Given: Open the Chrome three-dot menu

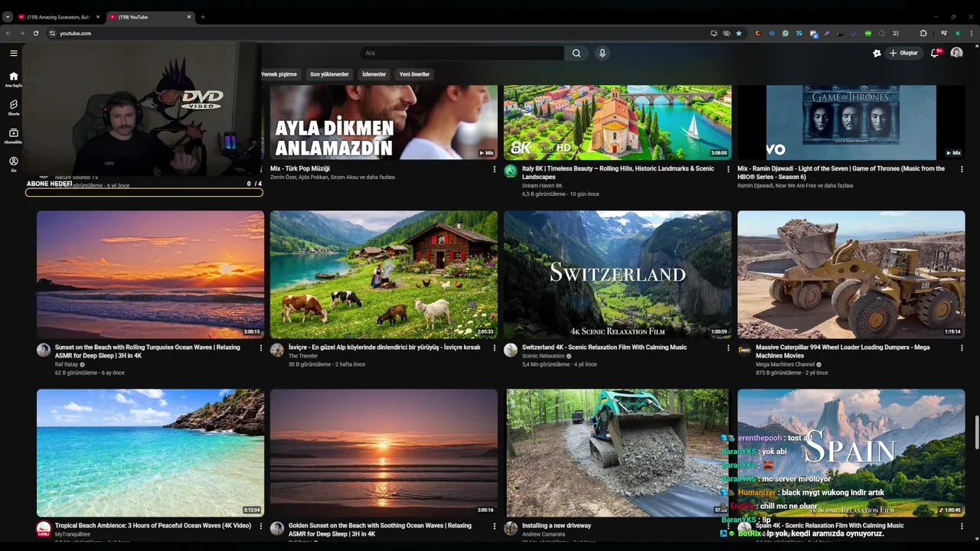Looking at the screenshot, I should click(x=971, y=33).
